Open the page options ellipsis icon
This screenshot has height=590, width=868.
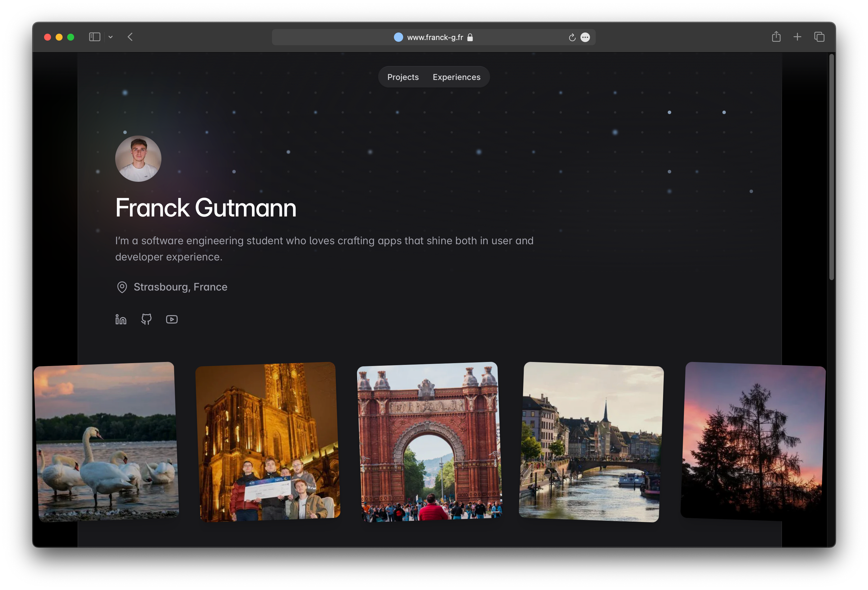click(585, 37)
